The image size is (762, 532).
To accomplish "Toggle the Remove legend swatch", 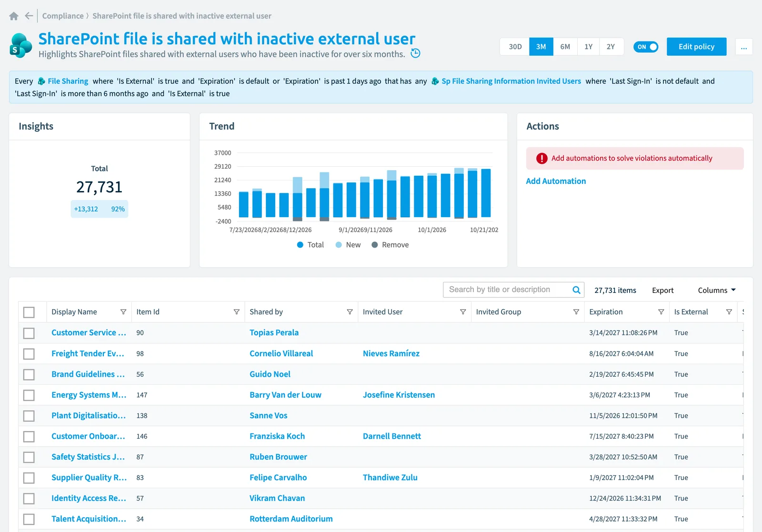I will (375, 245).
